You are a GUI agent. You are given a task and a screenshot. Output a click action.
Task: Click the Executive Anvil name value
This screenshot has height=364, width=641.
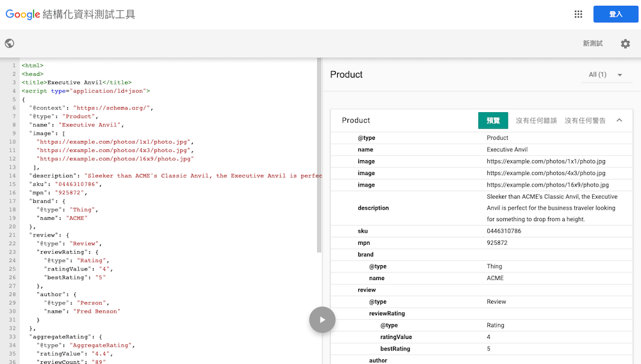tap(507, 149)
